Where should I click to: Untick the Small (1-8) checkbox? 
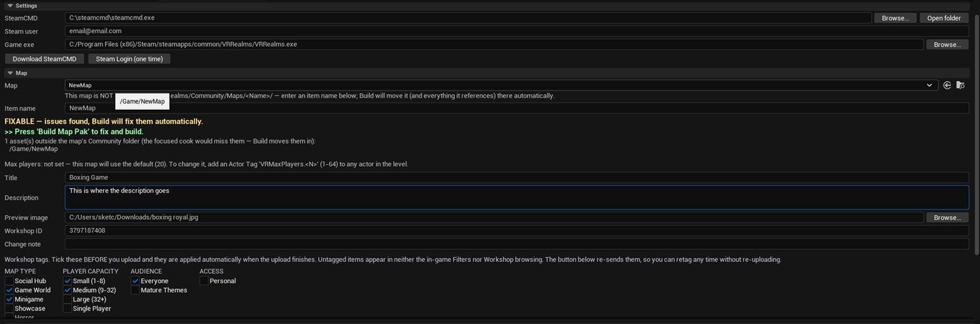pyautogui.click(x=67, y=281)
